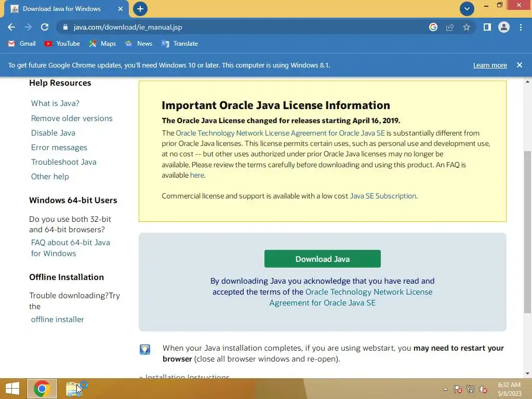This screenshot has height=399, width=532.
Task: Open the News bookmark
Action: point(139,44)
